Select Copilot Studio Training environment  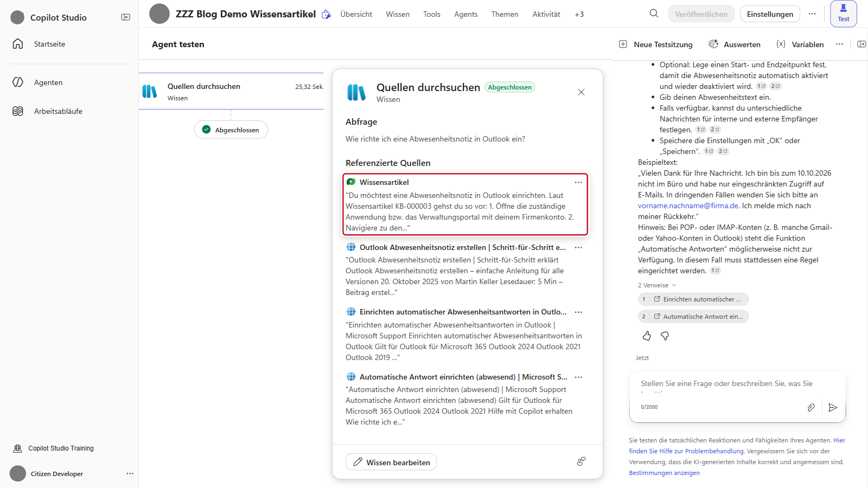54,448
